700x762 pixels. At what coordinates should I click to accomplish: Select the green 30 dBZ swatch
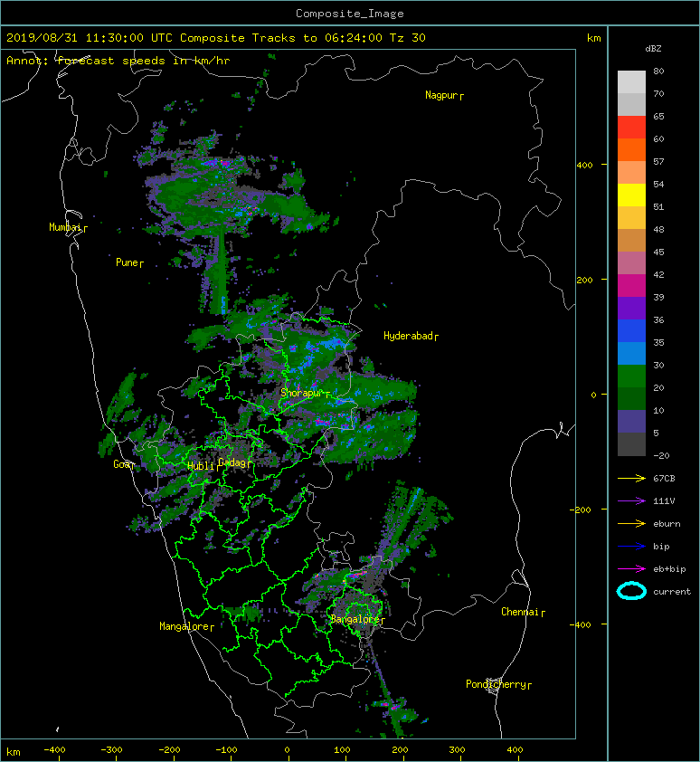pos(631,376)
